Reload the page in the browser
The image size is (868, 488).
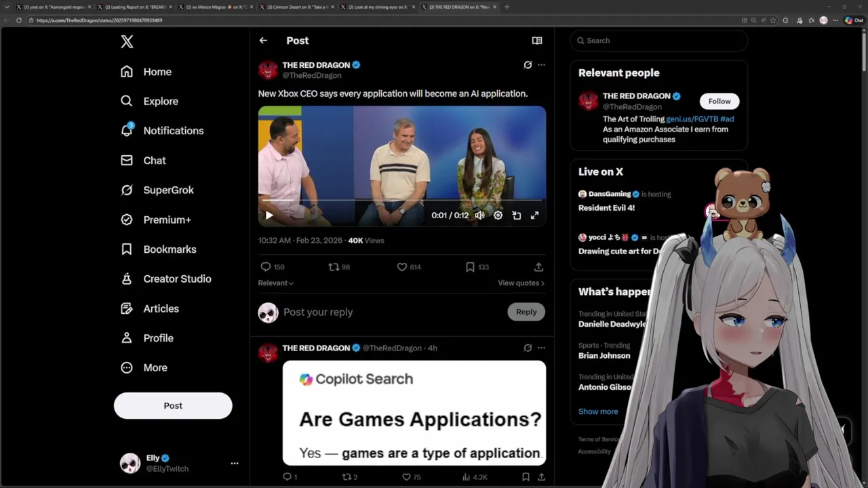[19, 20]
